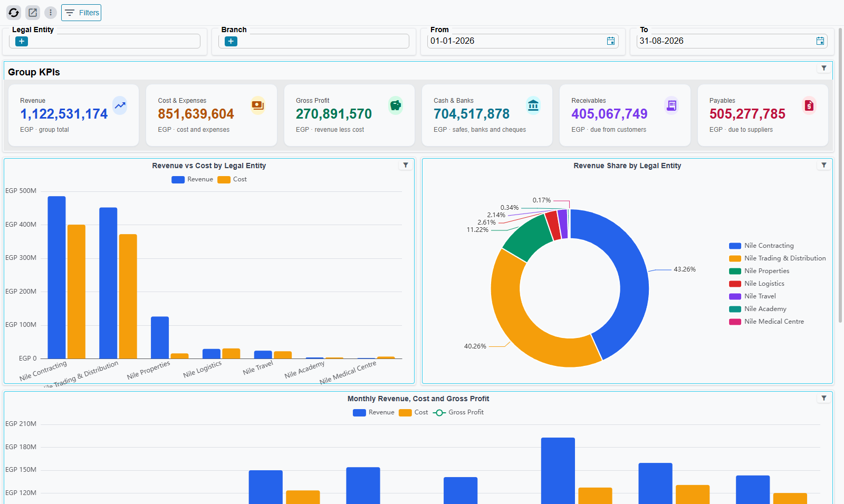Screen dimensions: 844x504
Task: Toggle Nile Medical Centre in donut legend
Action: click(766, 322)
